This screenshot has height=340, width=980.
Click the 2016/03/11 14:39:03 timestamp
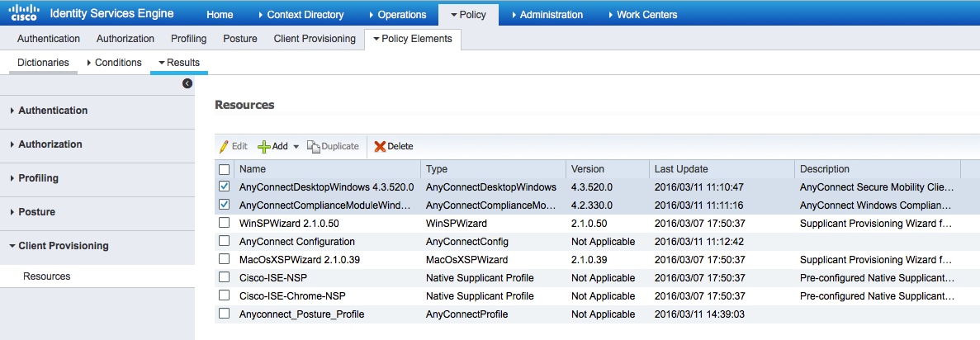(699, 314)
